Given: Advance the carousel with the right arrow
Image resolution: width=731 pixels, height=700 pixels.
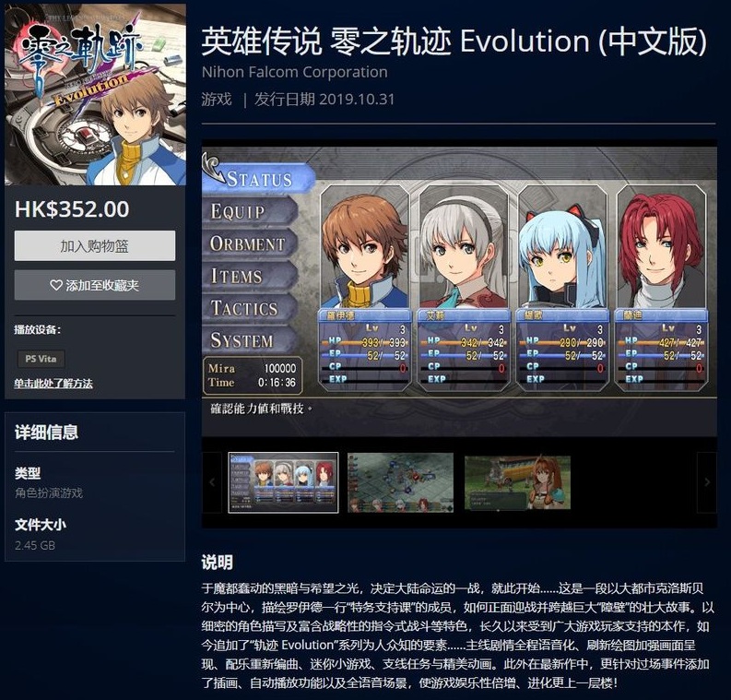Looking at the screenshot, I should point(707,482).
